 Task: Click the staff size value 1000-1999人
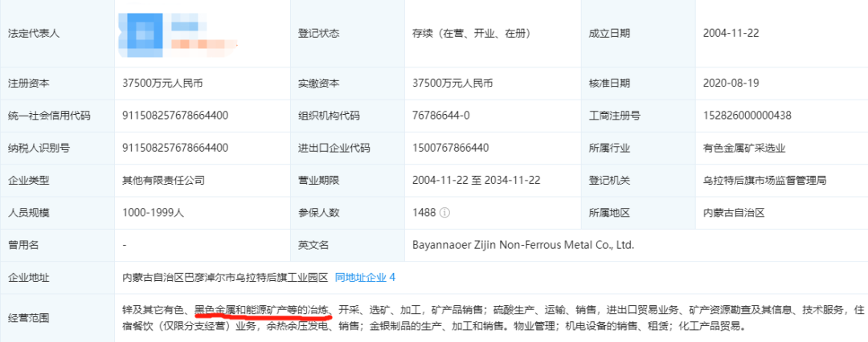pos(153,213)
